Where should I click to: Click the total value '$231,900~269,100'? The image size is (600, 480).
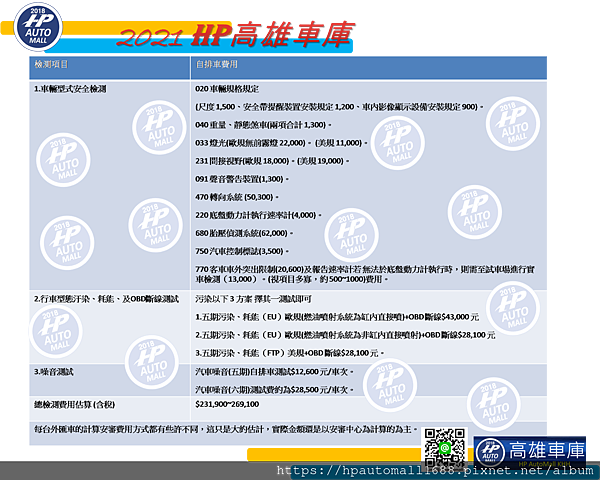click(x=227, y=404)
